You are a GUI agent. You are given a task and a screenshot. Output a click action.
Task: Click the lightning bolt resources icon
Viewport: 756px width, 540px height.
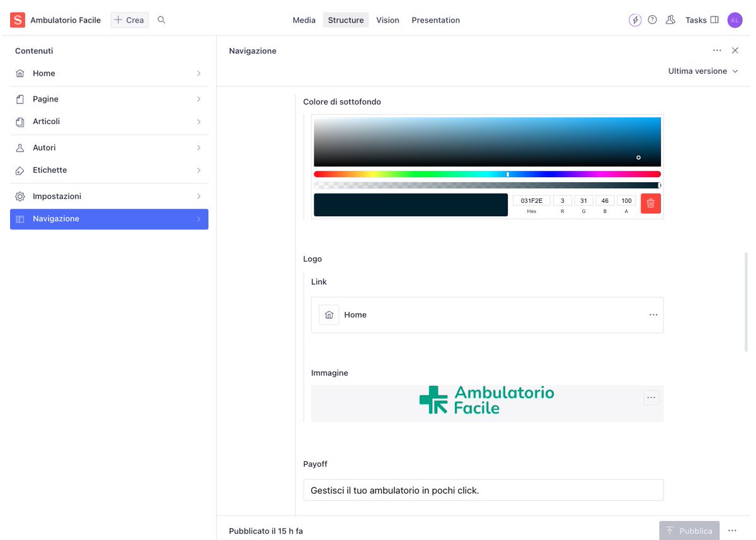(x=635, y=20)
